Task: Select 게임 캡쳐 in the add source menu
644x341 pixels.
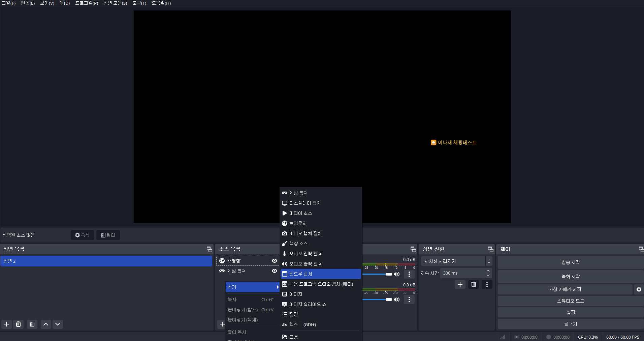Action: tap(321, 193)
